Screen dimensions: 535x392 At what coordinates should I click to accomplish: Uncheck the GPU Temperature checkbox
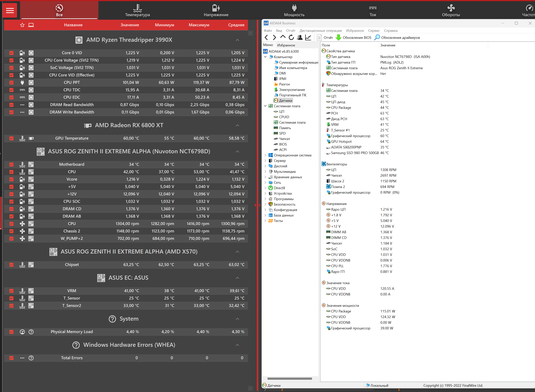[x=11, y=138]
